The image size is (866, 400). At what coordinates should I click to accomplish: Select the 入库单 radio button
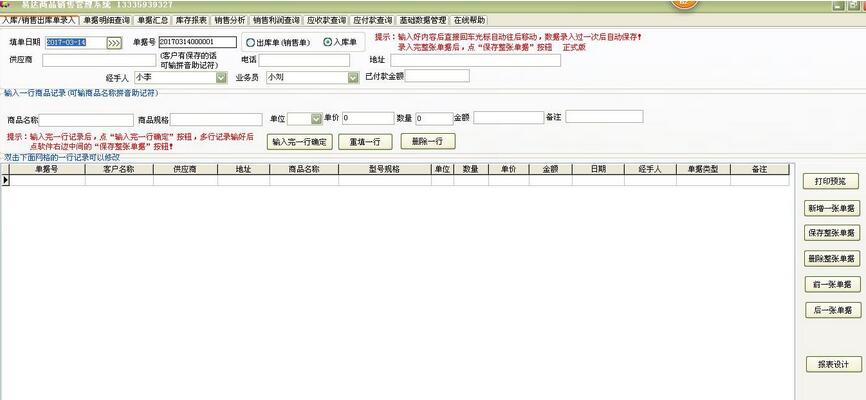point(327,42)
